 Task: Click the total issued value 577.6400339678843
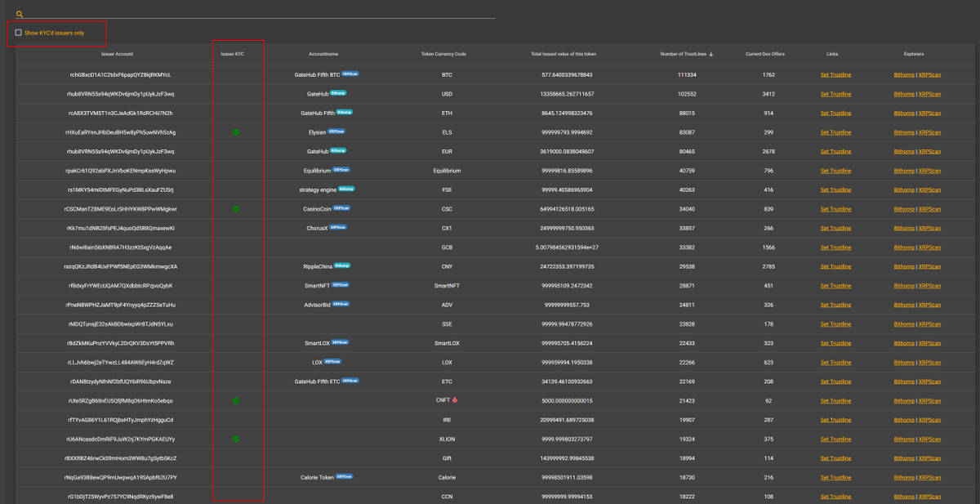(x=567, y=74)
